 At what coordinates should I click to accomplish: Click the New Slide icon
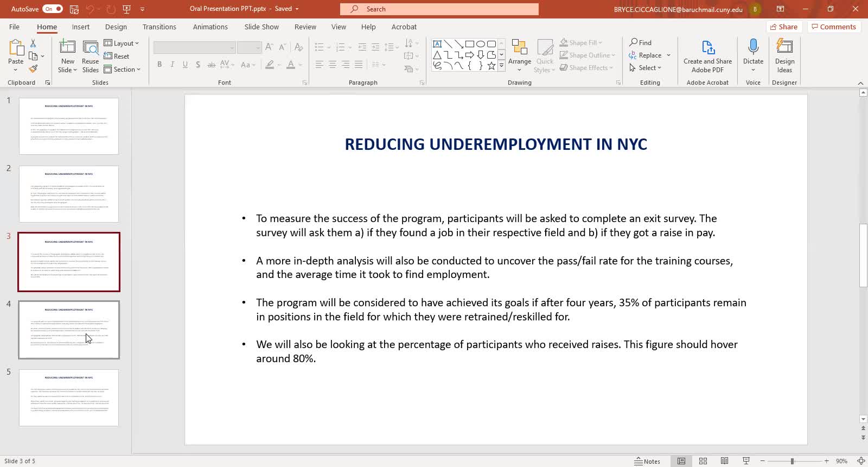click(x=68, y=48)
